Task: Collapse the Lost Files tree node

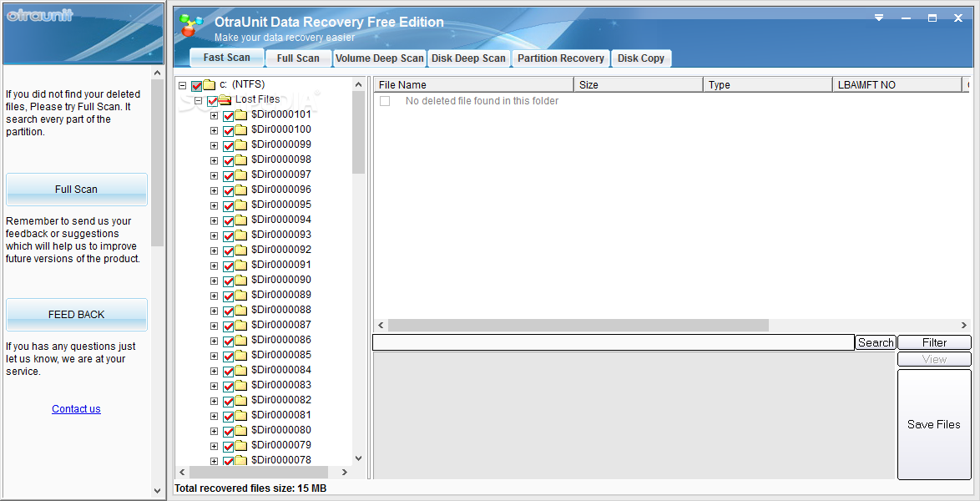Action: 198,101
